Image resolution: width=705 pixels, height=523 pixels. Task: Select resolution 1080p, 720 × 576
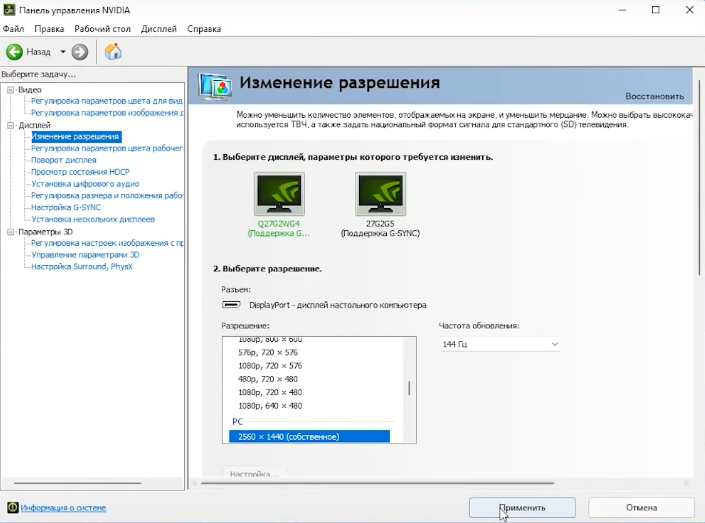[270, 366]
